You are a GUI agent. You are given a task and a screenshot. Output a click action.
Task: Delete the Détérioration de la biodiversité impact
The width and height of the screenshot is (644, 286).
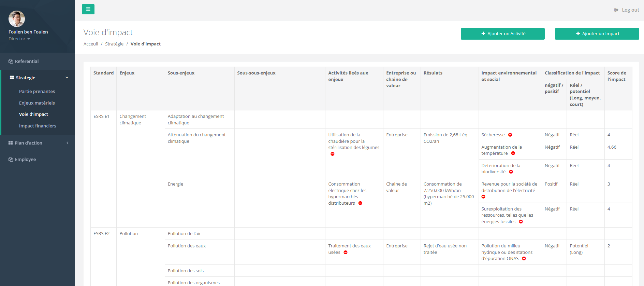pos(511,172)
